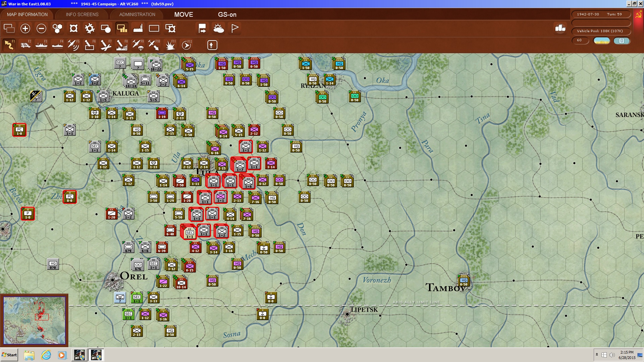Click the Lipetsk city hex
Image resolution: width=644 pixels, height=362 pixels.
tap(347, 314)
